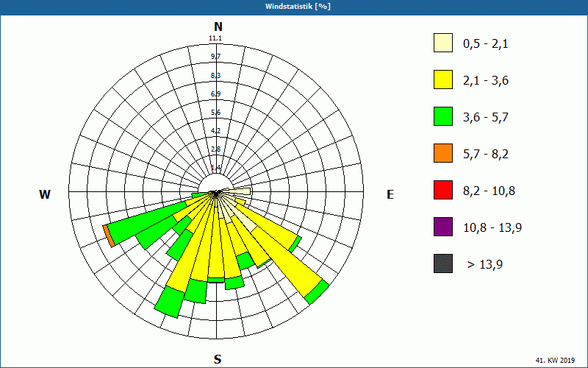Click the '2,8' ring scale value
The image size is (588, 368).
point(215,149)
